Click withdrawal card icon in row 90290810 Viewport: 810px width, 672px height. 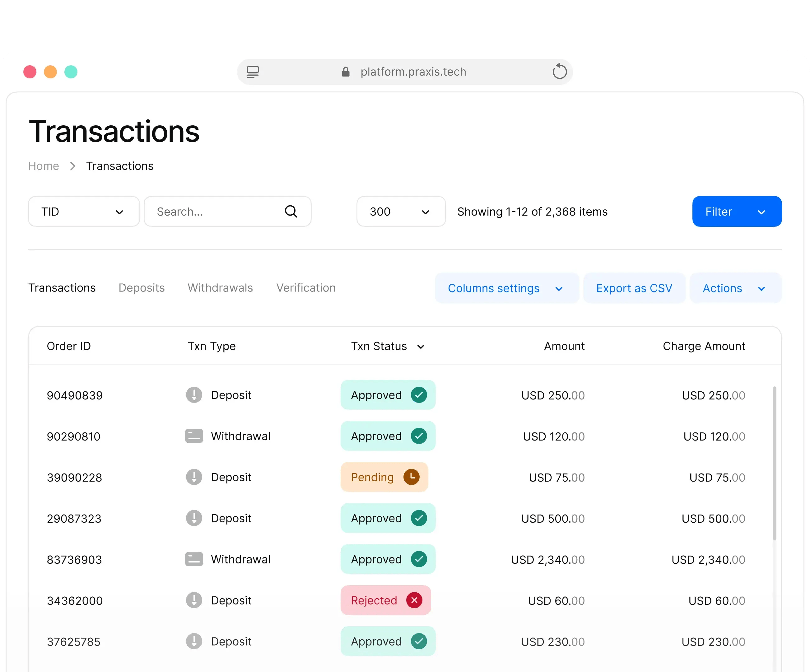click(x=194, y=436)
